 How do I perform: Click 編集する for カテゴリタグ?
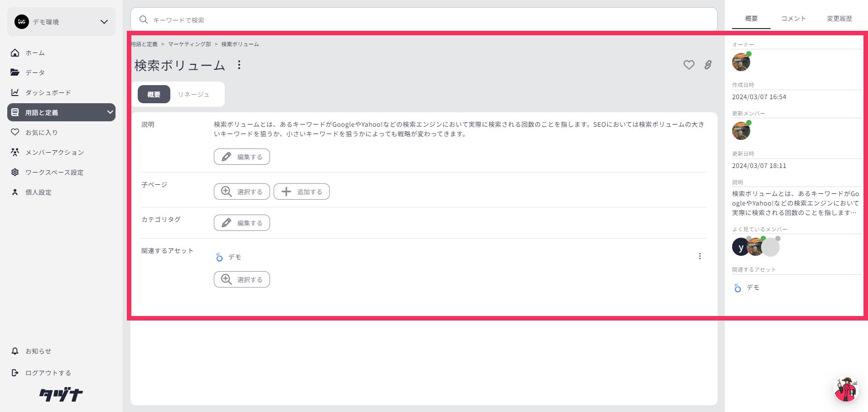[241, 223]
